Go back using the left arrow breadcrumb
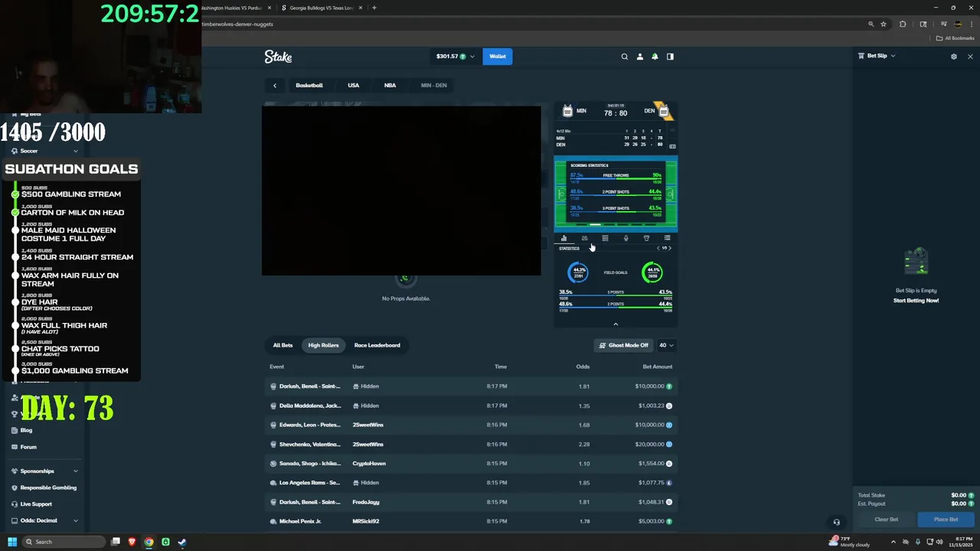Viewport: 980px width, 551px height. tap(275, 86)
